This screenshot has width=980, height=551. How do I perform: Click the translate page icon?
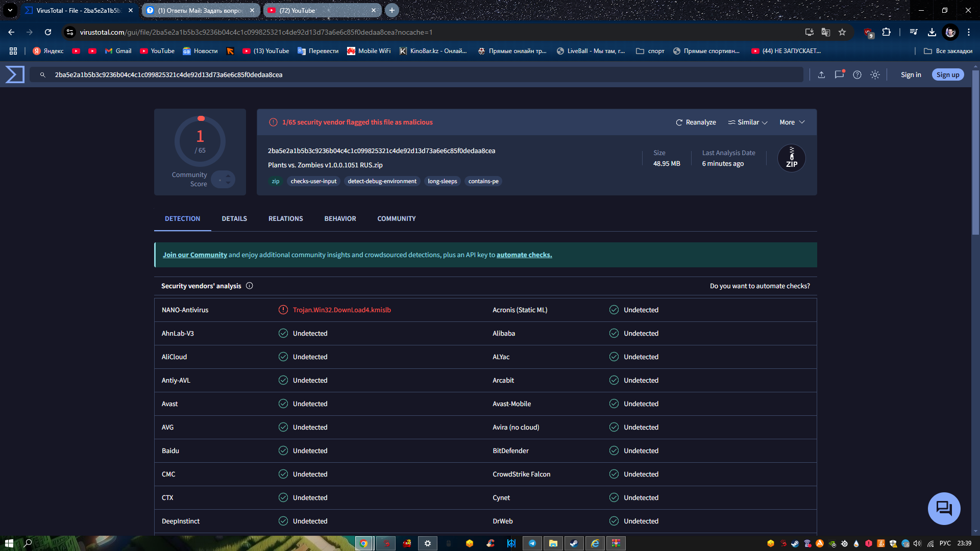click(826, 32)
